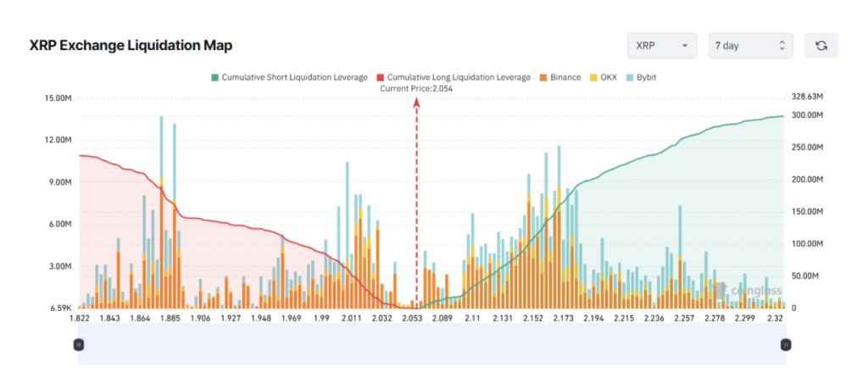Click the tallest bar near price 1.875
This screenshot has height=389, width=868.
(161, 212)
